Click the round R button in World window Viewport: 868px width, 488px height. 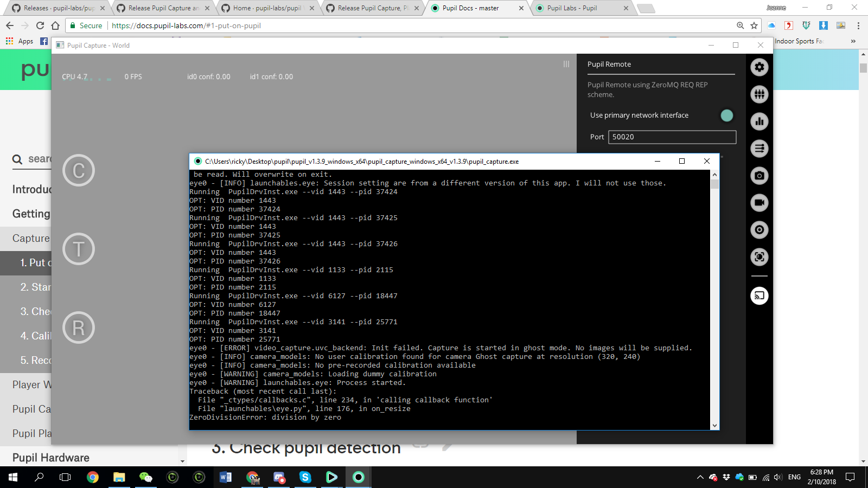79,328
